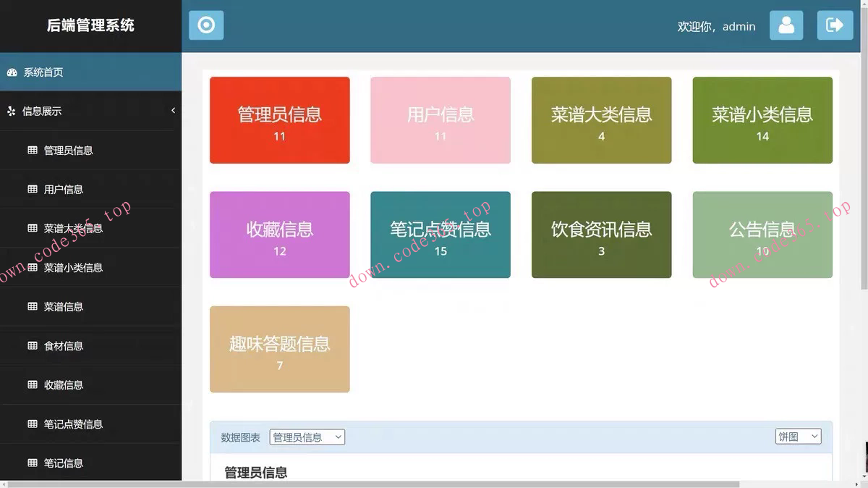
Task: Open the 数据图表 data source dropdown
Action: pyautogui.click(x=307, y=437)
